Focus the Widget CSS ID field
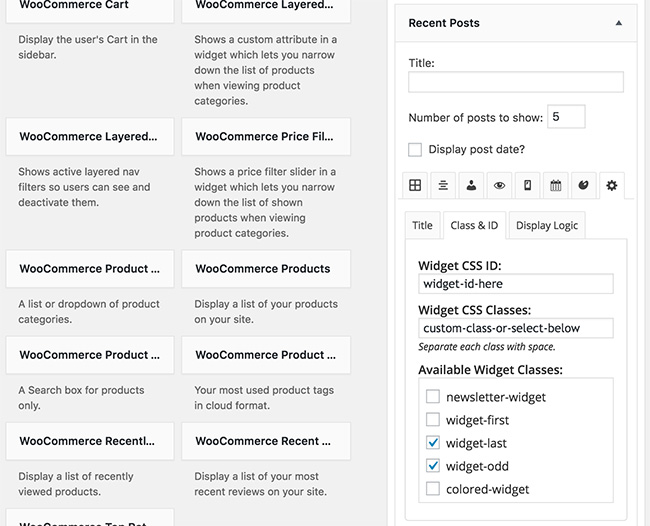 (x=516, y=284)
